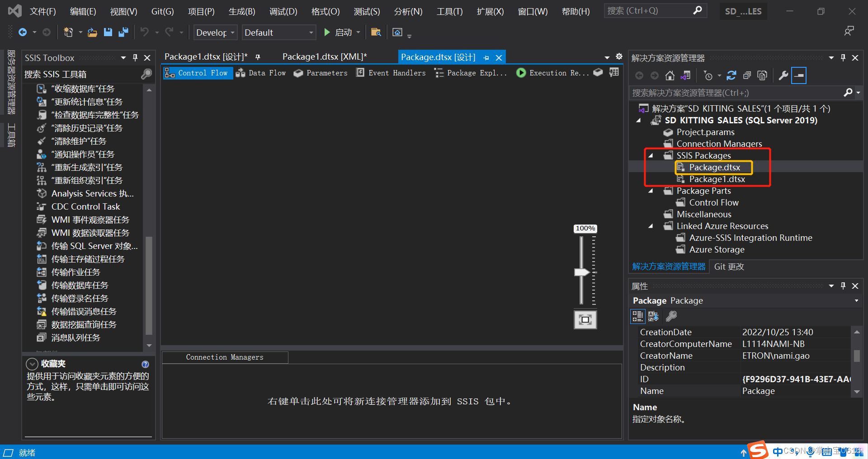Sort properties alphabetically with the A-Z icon
868x459 pixels.
(653, 316)
